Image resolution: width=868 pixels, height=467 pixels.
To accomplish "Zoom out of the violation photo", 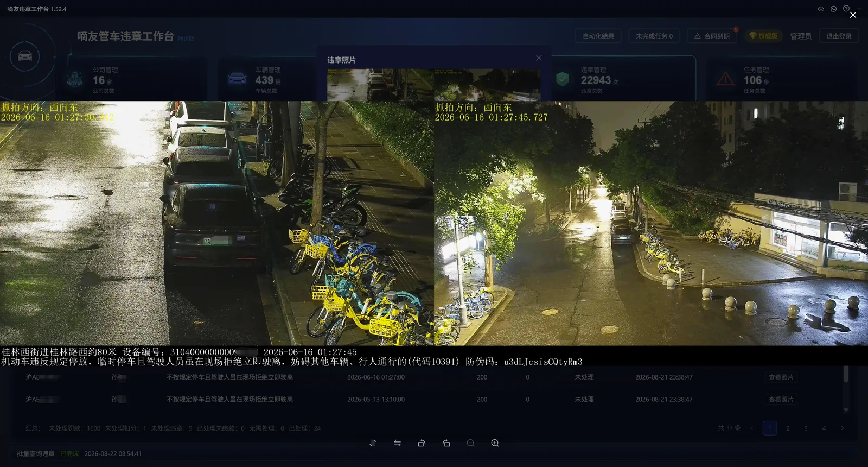I will [x=470, y=443].
